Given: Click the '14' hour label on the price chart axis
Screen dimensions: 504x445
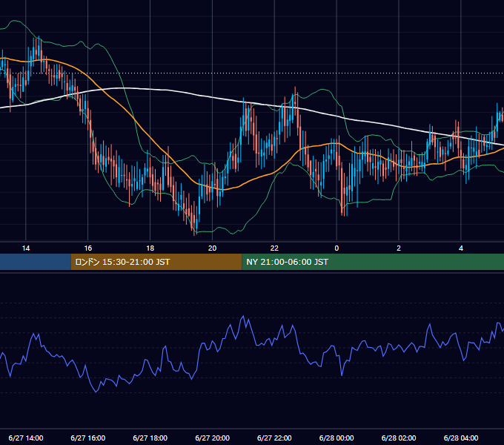Looking at the screenshot, I should [26, 248].
